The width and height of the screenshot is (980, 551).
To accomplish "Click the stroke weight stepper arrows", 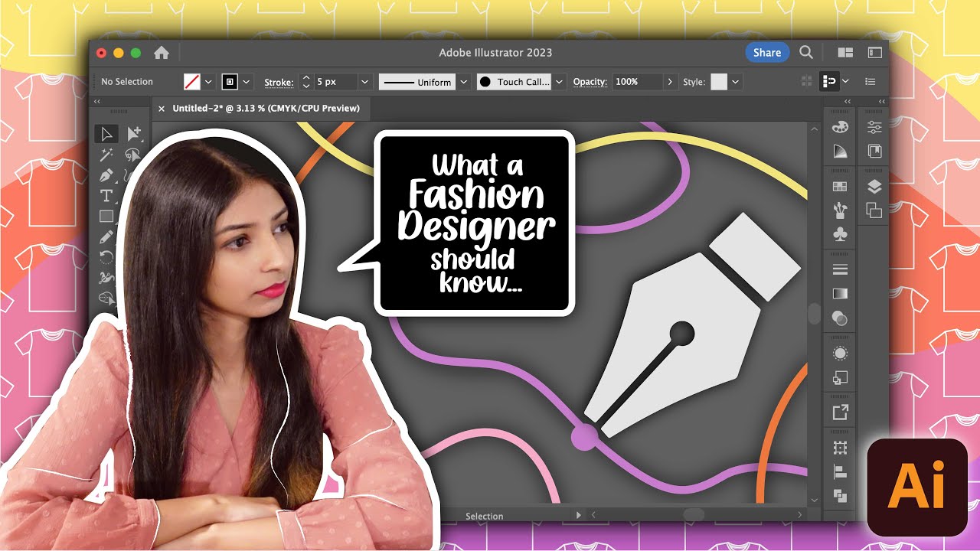I will (x=306, y=82).
